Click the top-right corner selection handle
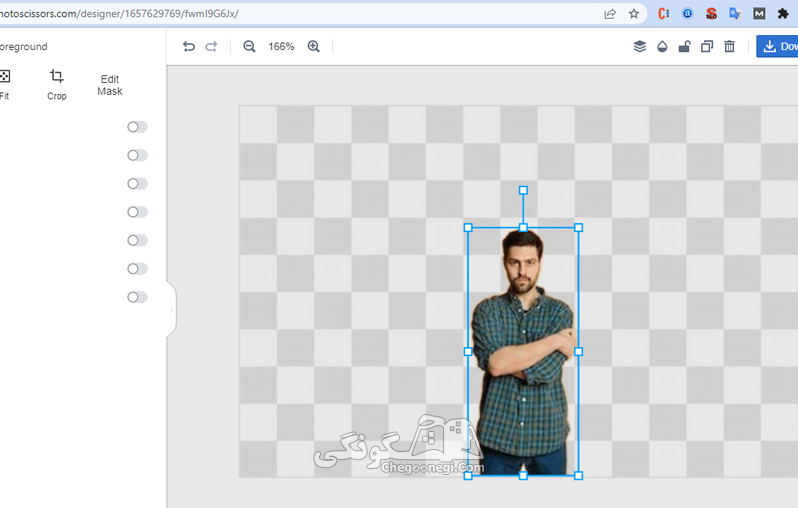 coord(579,228)
